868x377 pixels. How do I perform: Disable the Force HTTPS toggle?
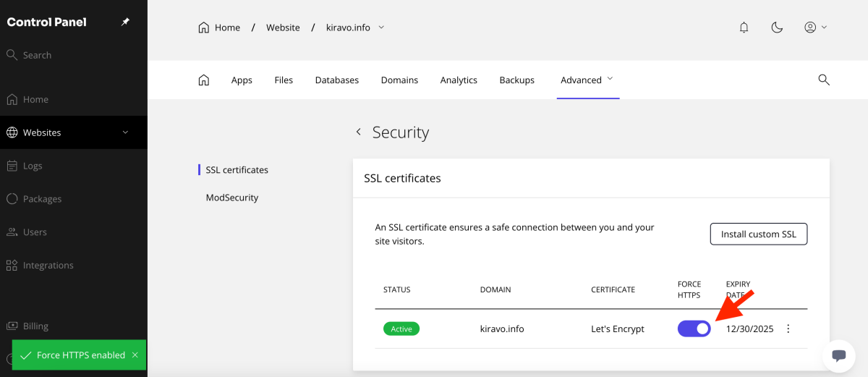click(x=694, y=329)
